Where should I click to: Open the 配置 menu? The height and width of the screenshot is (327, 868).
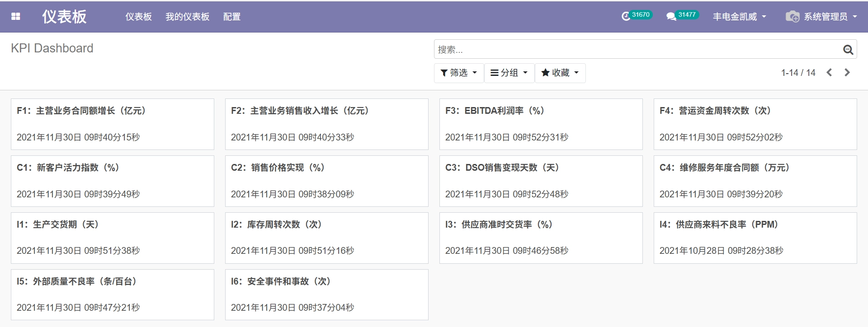232,17
